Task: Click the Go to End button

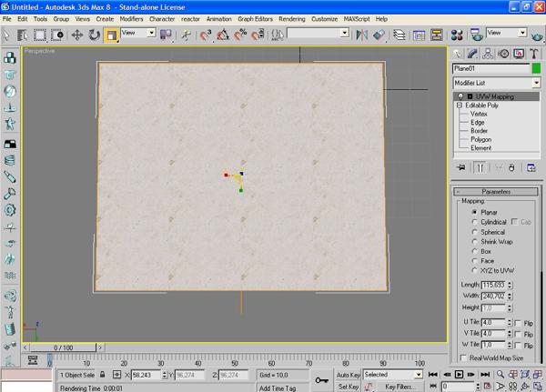Action: [x=485, y=375]
